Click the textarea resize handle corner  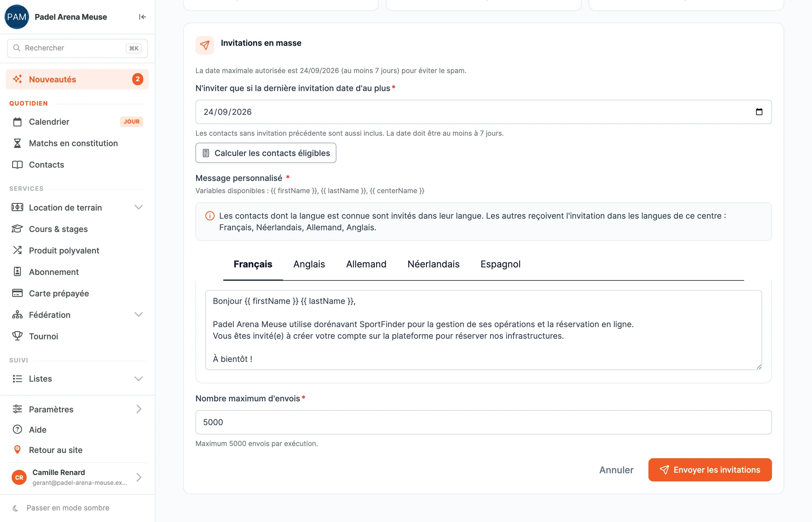click(759, 367)
